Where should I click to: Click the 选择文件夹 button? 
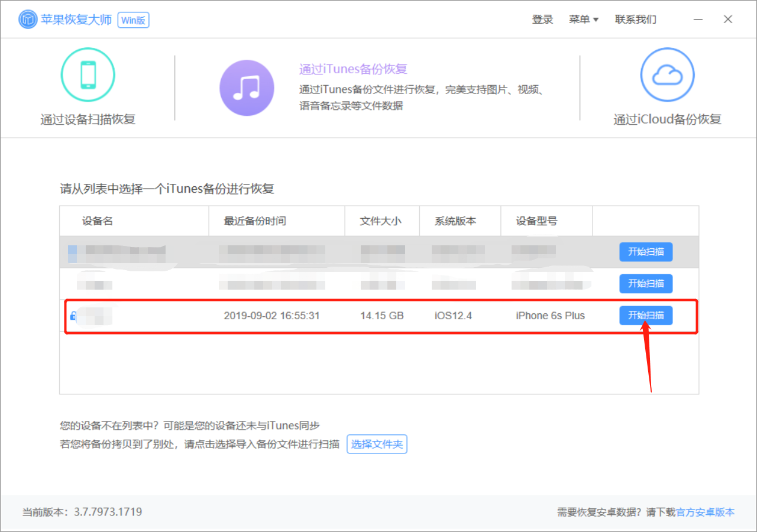click(x=377, y=445)
